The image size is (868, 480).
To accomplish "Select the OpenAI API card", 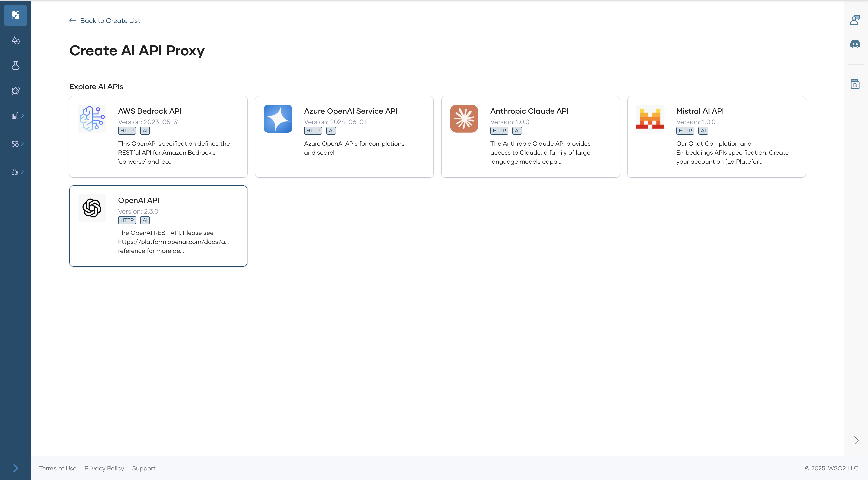I will (158, 226).
